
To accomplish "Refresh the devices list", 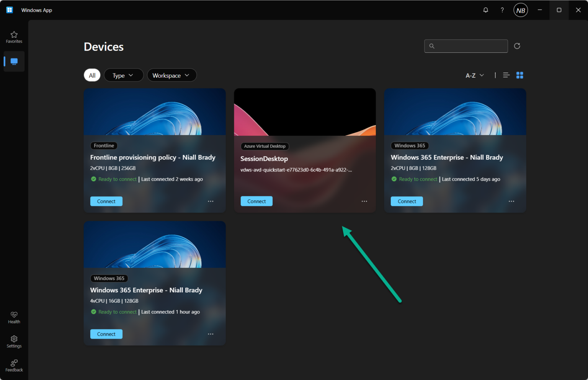I will point(517,46).
